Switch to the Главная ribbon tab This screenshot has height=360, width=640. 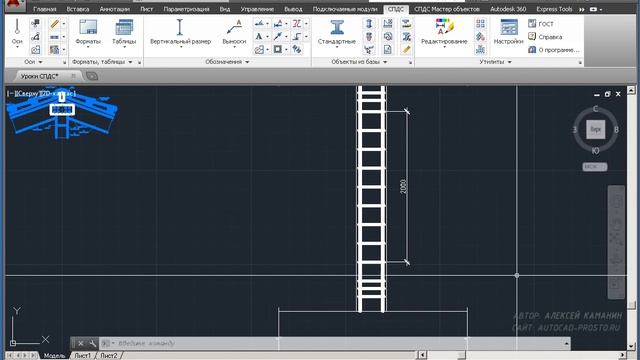[x=45, y=9]
